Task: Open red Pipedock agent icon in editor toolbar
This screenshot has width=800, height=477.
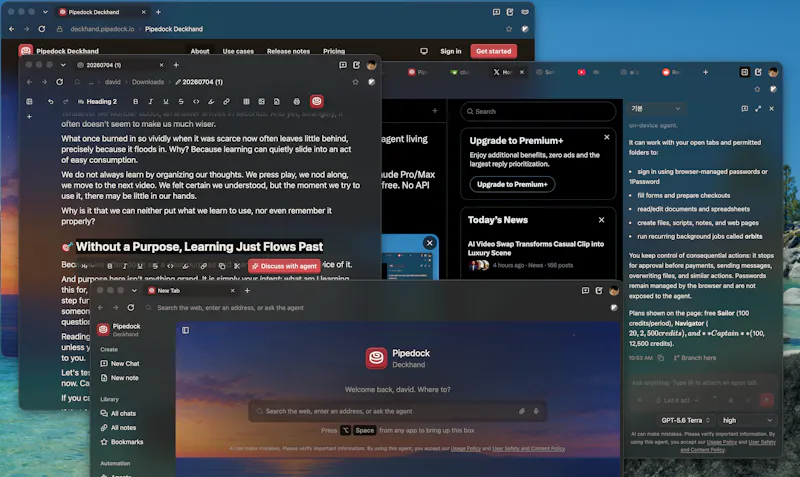Action: [x=317, y=101]
